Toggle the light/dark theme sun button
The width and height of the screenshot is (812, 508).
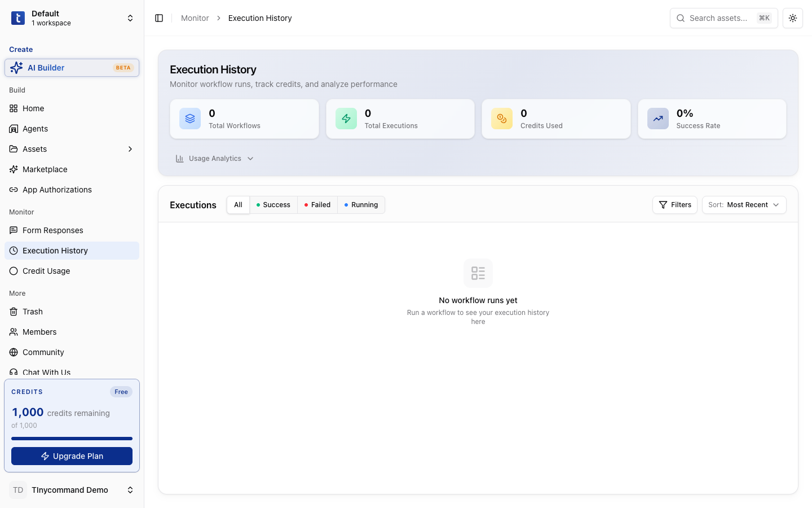793,18
